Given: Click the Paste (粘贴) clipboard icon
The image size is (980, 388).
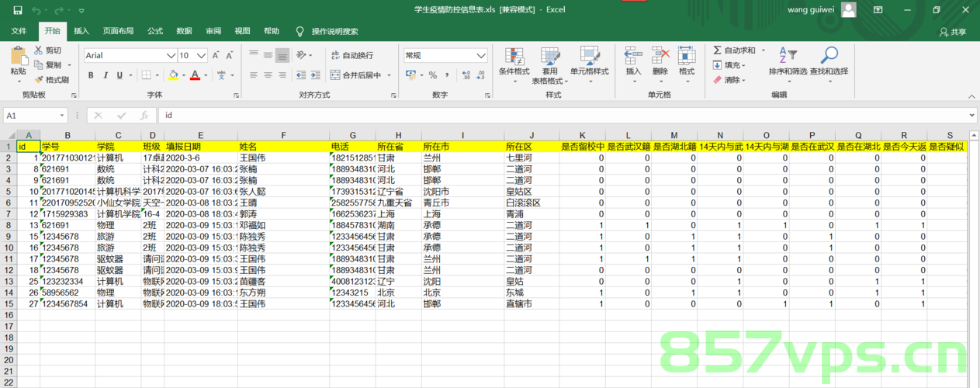Looking at the screenshot, I should point(18,56).
